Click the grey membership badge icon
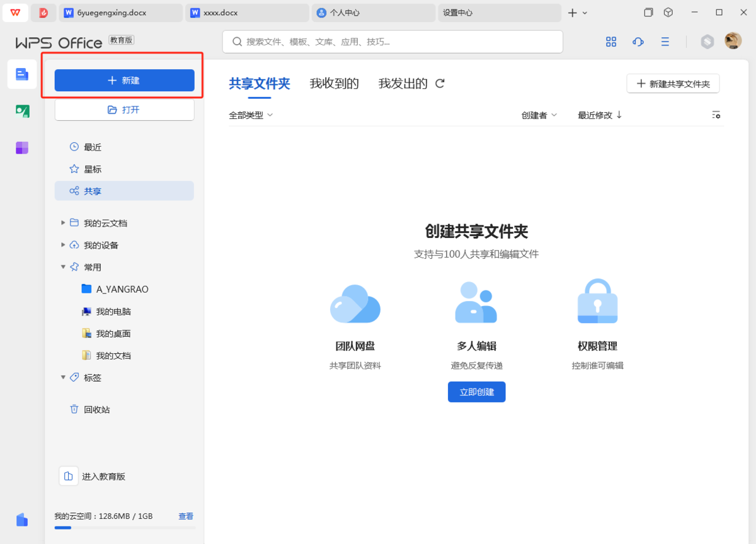Screen dimensions: 756x544 pyautogui.click(x=707, y=42)
